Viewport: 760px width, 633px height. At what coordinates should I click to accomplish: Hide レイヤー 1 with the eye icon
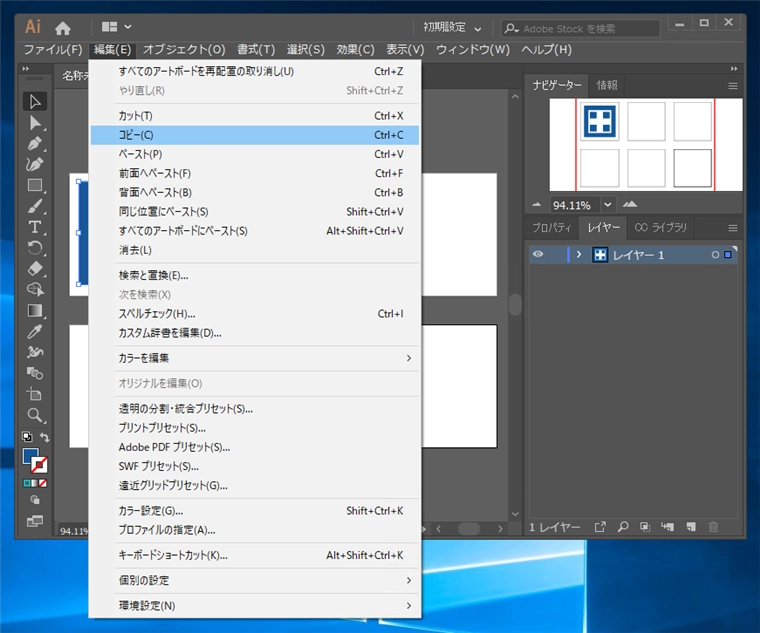point(538,255)
